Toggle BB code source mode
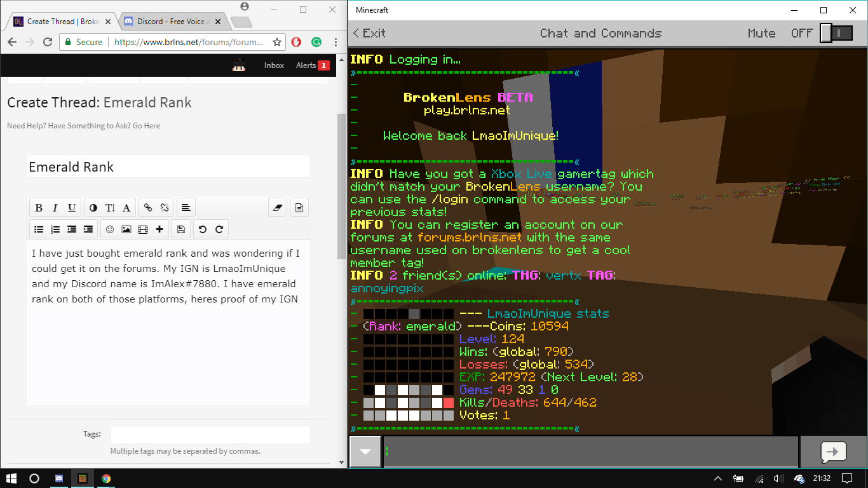This screenshot has height=488, width=868. click(299, 207)
